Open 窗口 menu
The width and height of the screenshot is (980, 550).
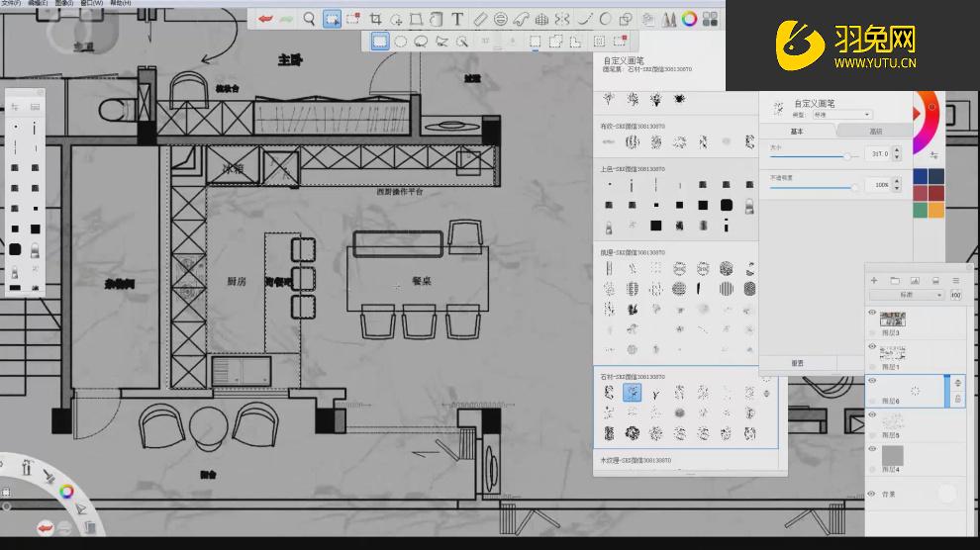(x=92, y=3)
